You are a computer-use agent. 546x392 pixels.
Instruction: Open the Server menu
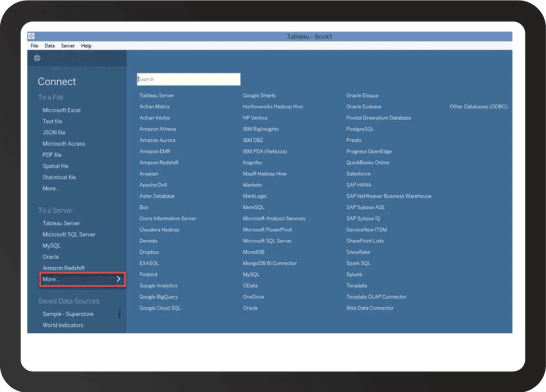coord(68,46)
